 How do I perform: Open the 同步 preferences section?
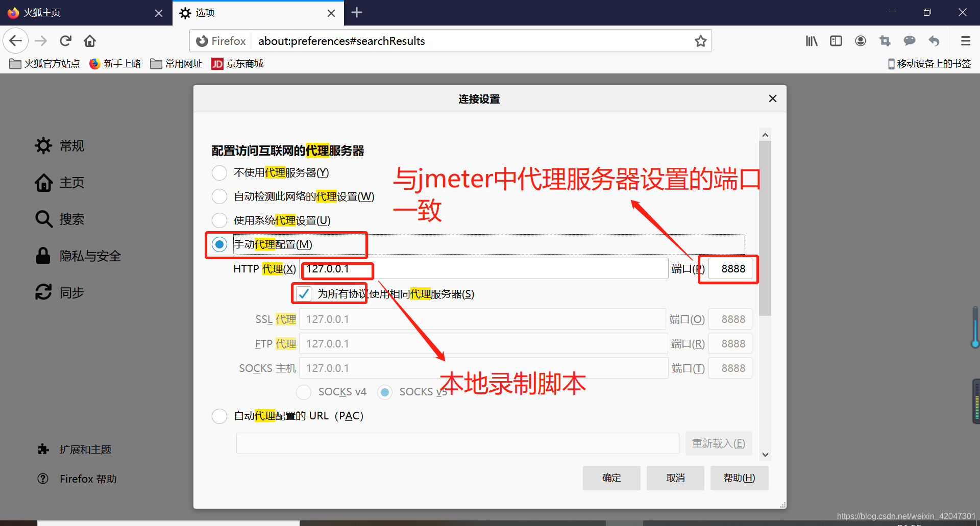click(x=59, y=293)
